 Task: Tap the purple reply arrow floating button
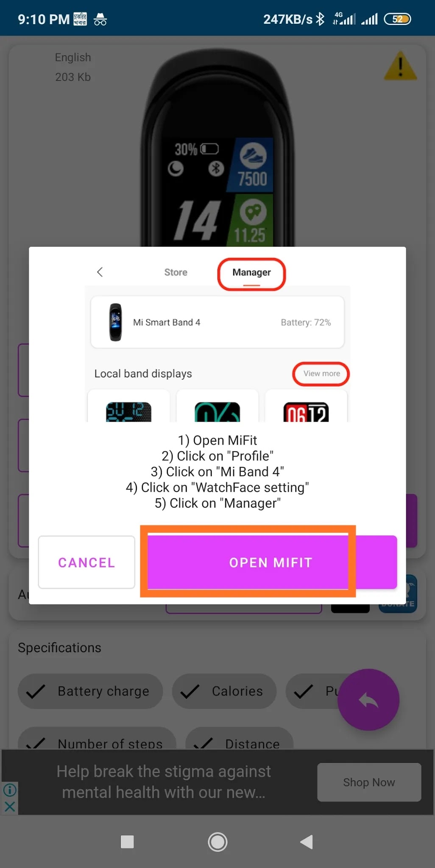coord(368,700)
